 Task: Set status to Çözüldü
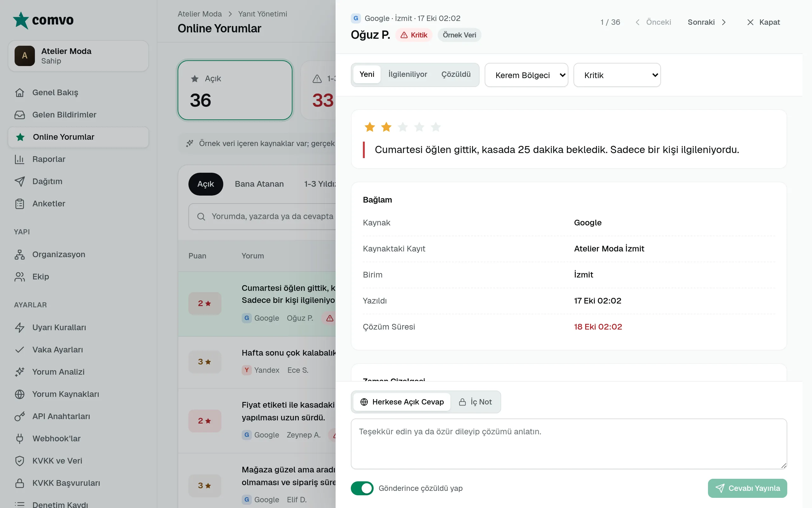coord(456,74)
